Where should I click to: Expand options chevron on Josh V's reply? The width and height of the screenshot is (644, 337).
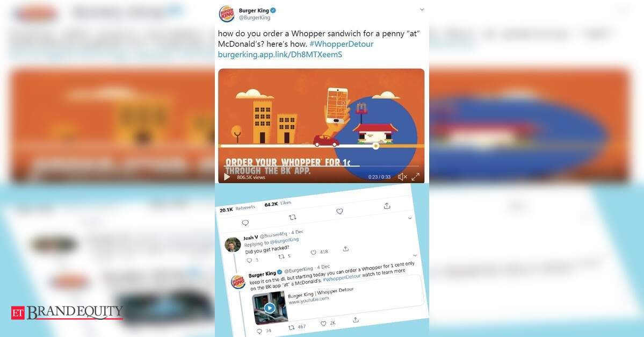coord(409,218)
